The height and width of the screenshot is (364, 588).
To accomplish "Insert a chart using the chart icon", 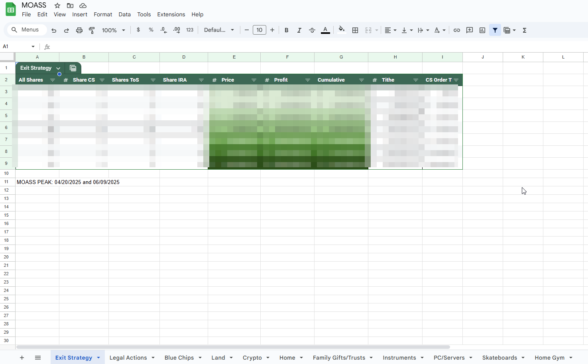I will click(x=482, y=30).
